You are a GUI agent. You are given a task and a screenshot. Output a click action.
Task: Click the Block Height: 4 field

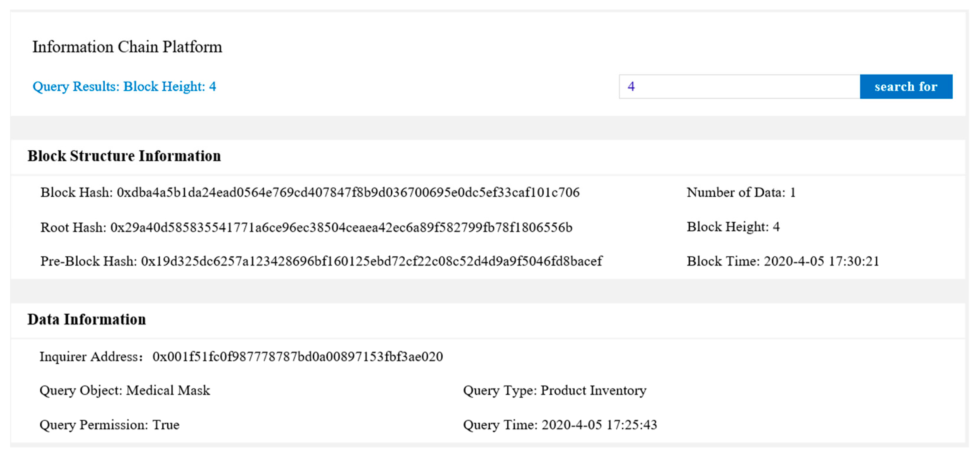(733, 227)
